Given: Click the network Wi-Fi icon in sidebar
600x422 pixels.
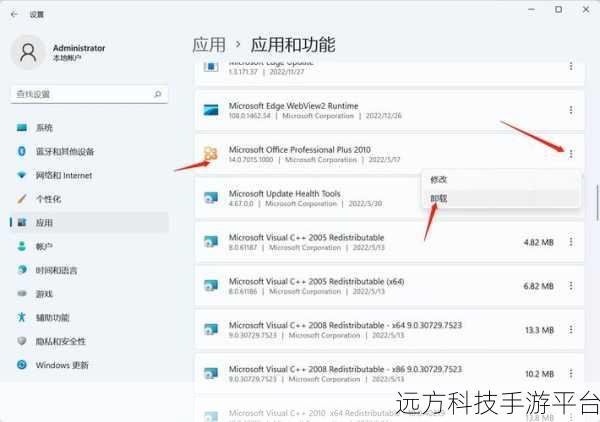Looking at the screenshot, I should pyautogui.click(x=22, y=175).
